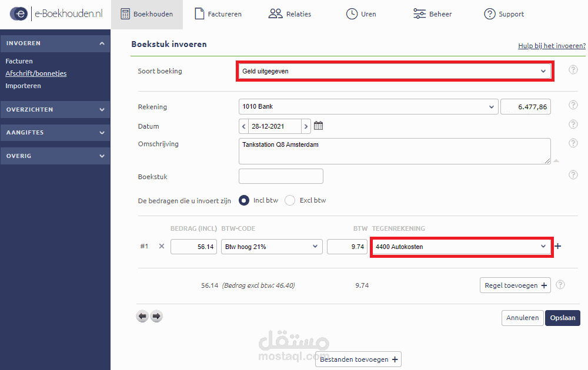Open the Btw hoog 21% dropdown
This screenshot has width=588, height=370.
click(272, 247)
